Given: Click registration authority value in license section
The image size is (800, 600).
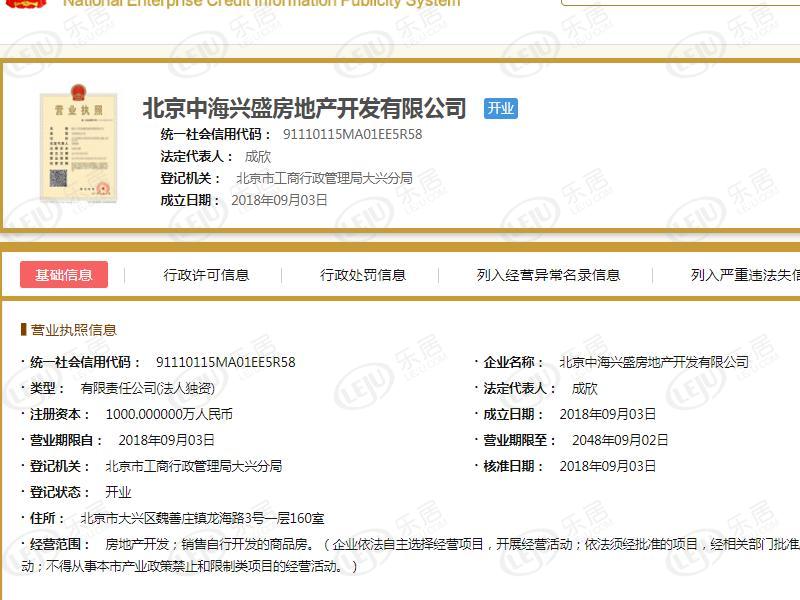Looking at the screenshot, I should pyautogui.click(x=193, y=466).
